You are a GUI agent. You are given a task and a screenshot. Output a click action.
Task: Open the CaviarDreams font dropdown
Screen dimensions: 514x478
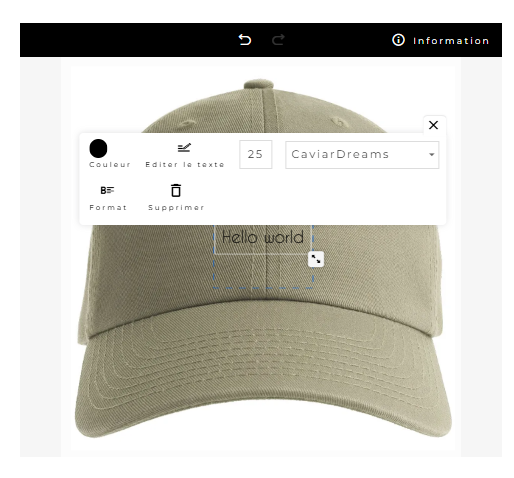[362, 155]
